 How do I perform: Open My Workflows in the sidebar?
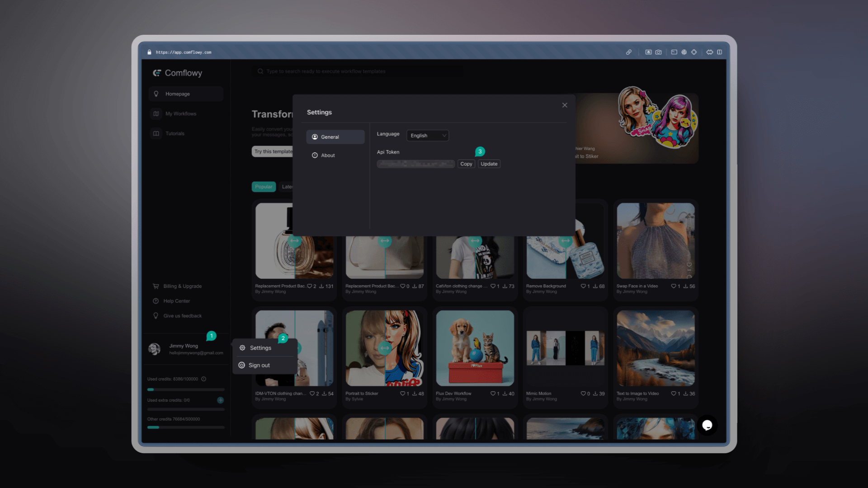(x=186, y=114)
